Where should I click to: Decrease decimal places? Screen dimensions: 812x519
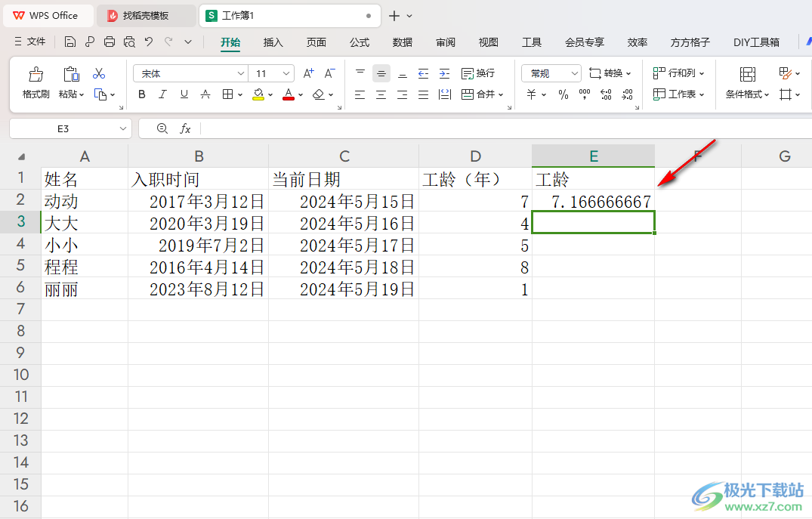coord(627,94)
